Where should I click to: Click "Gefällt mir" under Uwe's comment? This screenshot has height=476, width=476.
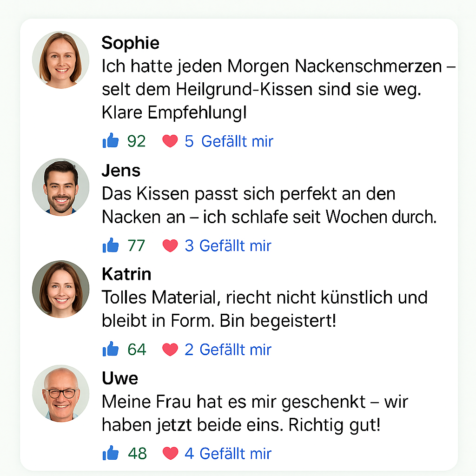pyautogui.click(x=235, y=454)
